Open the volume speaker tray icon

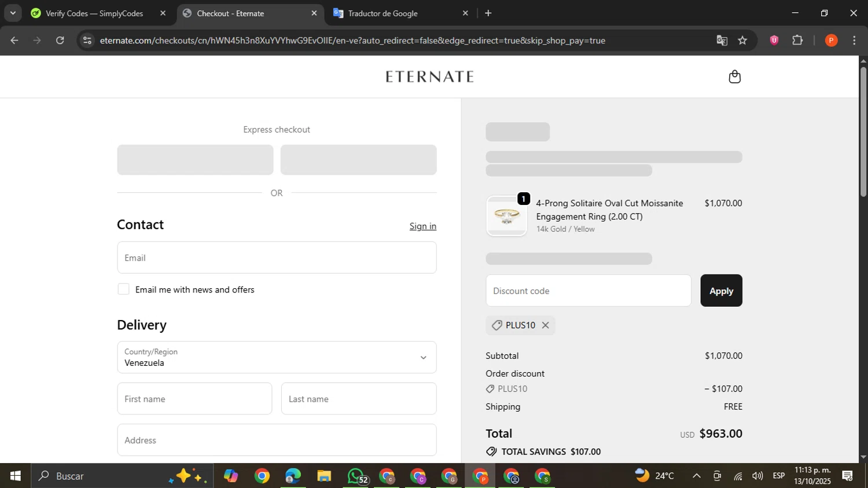point(757,476)
